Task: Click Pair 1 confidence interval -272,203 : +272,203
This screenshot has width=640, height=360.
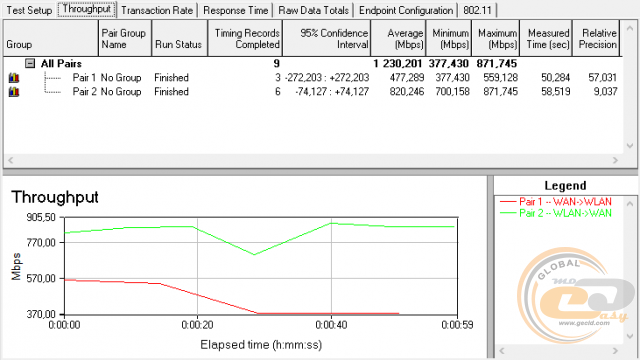Action: 327,78
